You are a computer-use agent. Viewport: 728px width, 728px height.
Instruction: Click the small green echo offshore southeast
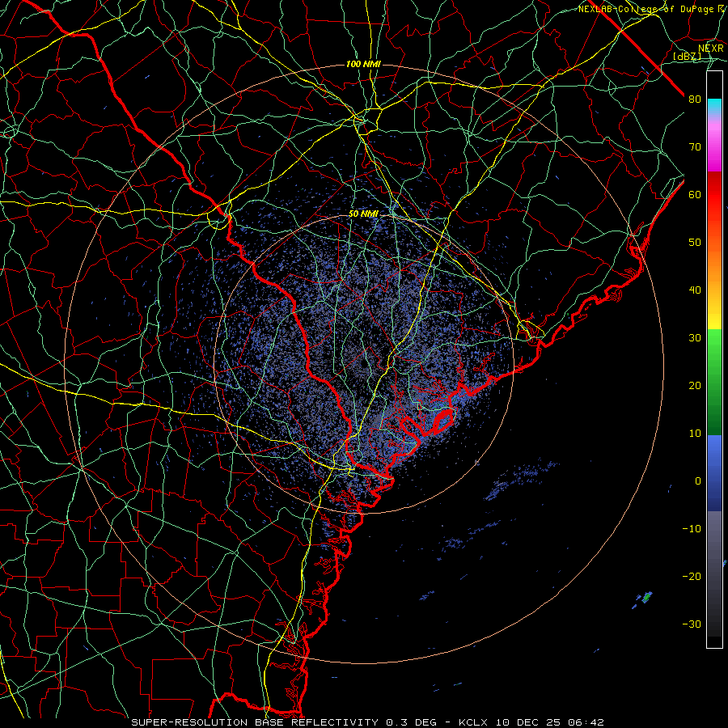646,598
